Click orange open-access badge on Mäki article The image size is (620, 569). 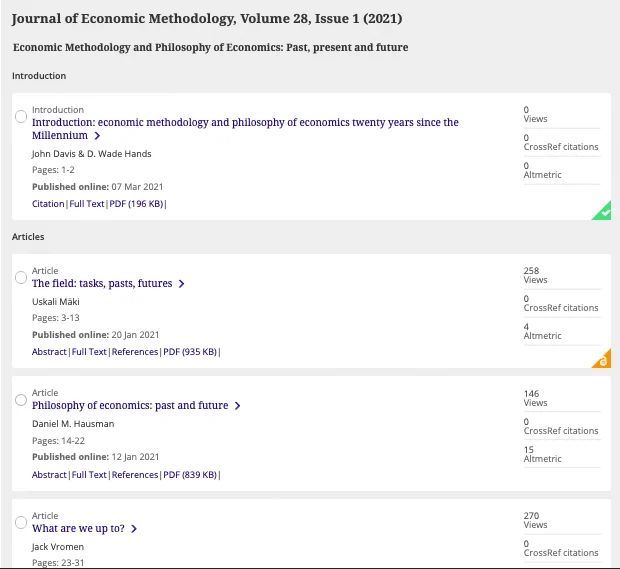click(x=603, y=360)
